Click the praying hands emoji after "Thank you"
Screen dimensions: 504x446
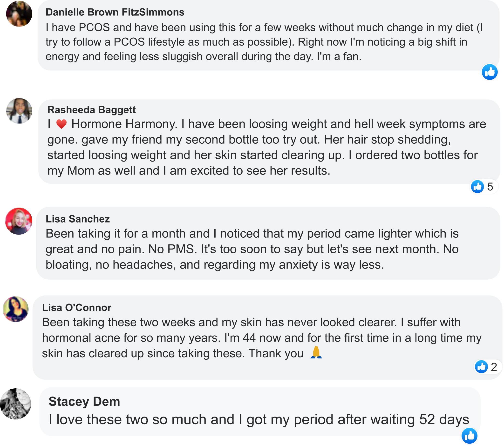pyautogui.click(x=316, y=353)
